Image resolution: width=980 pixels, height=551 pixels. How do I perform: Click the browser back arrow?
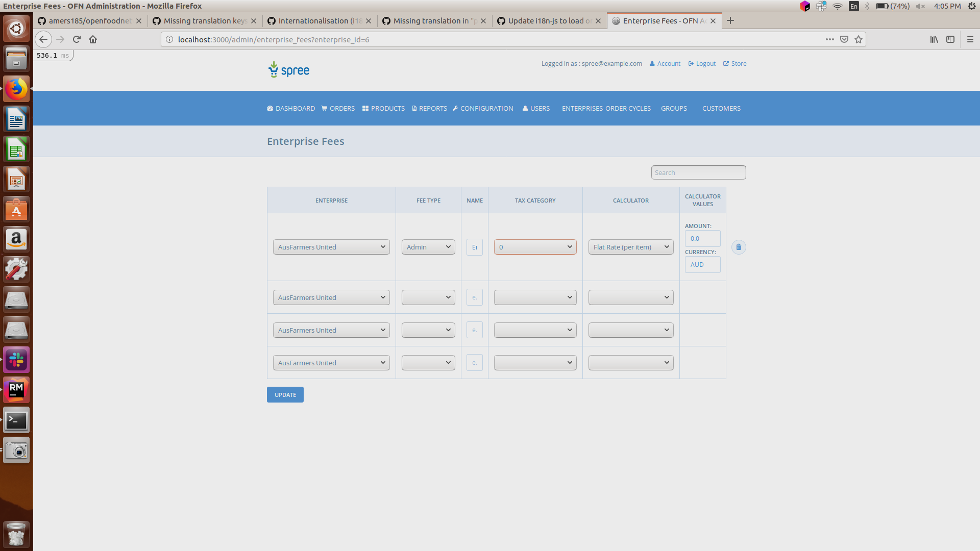coord(43,39)
